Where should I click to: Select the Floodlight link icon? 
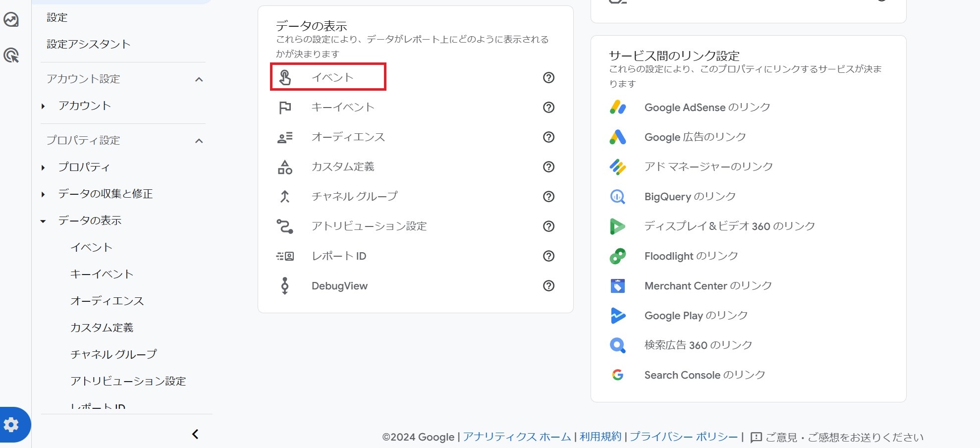click(x=618, y=256)
